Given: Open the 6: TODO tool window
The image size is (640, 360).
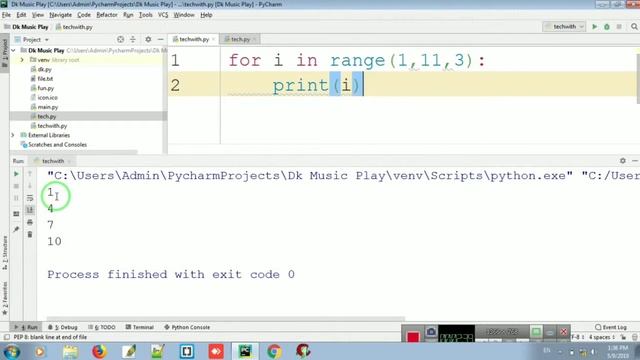Looking at the screenshot, I should coord(102,327).
